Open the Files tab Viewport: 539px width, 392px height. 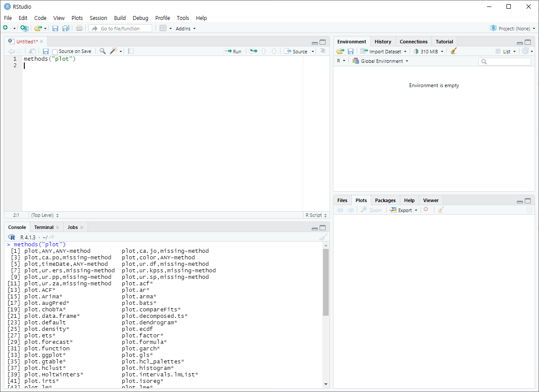point(343,200)
